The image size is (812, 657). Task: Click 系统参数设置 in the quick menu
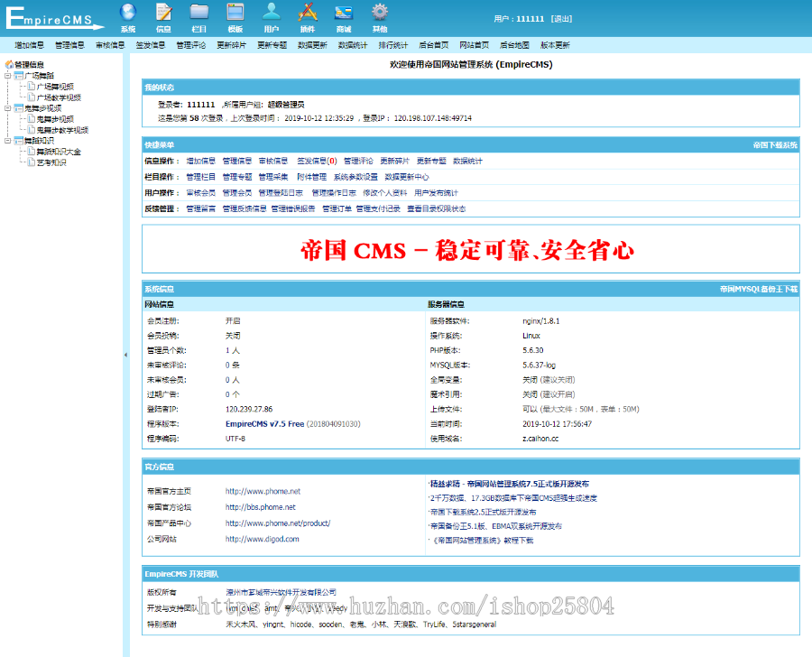click(355, 177)
